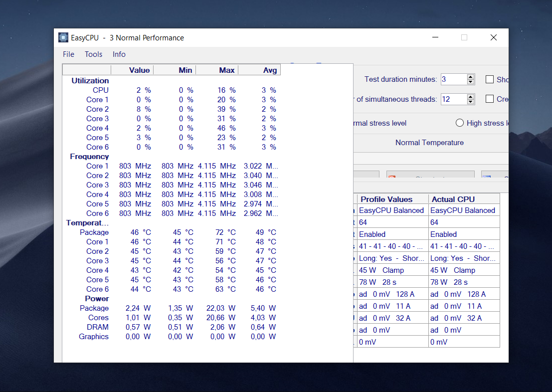Viewport: 552px width, 392px height.
Task: Close the EasyCPU window
Action: tap(494, 37)
